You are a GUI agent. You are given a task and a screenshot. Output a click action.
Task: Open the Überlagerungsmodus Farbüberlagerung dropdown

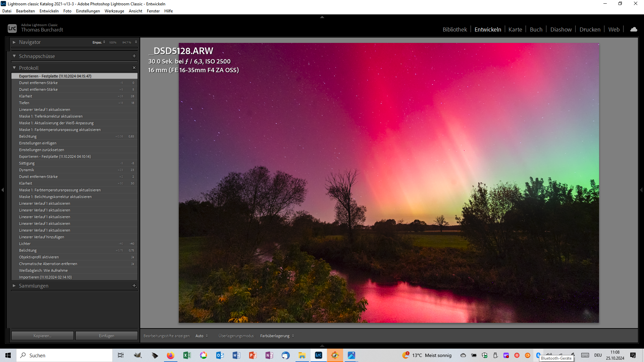tap(277, 336)
